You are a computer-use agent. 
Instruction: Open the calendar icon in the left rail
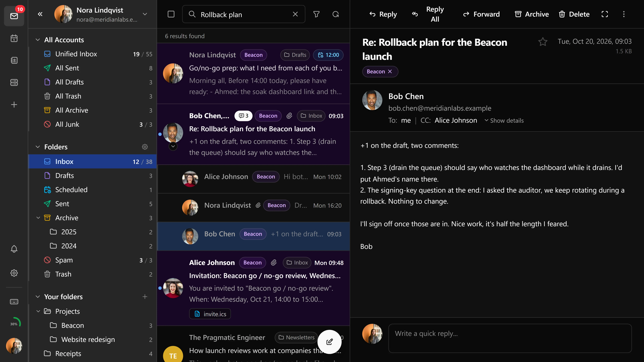[14, 38]
